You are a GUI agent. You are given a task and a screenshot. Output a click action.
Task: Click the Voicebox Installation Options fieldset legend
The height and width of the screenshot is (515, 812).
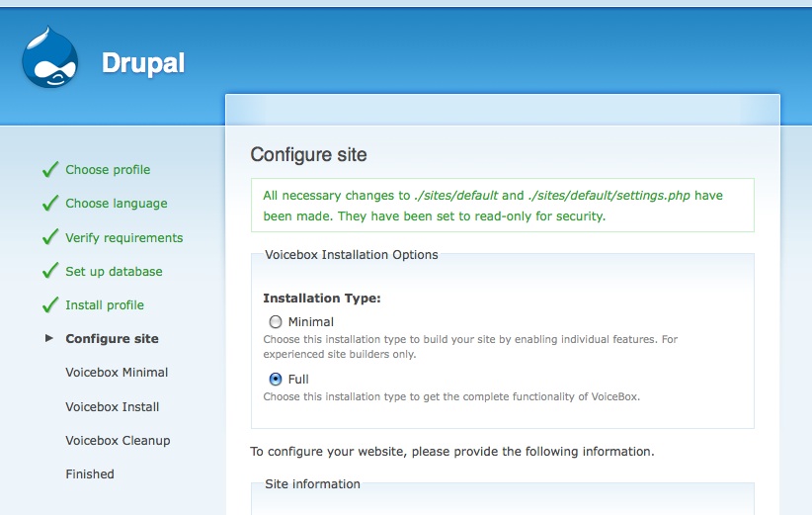tap(351, 255)
